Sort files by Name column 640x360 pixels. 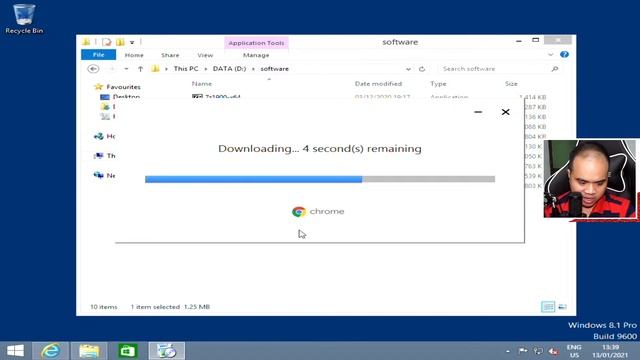coord(202,84)
